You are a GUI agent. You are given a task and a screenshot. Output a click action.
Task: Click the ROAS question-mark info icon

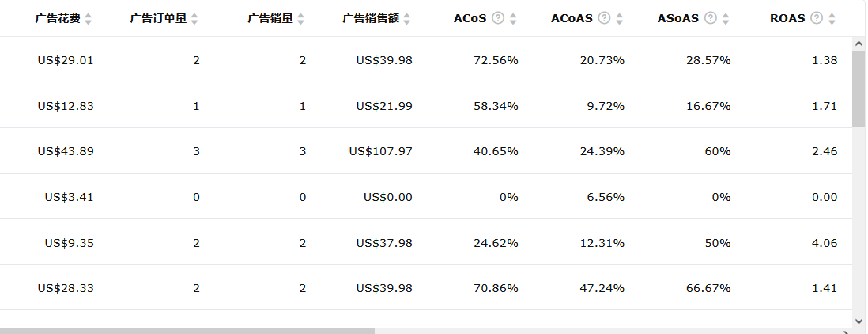(817, 18)
